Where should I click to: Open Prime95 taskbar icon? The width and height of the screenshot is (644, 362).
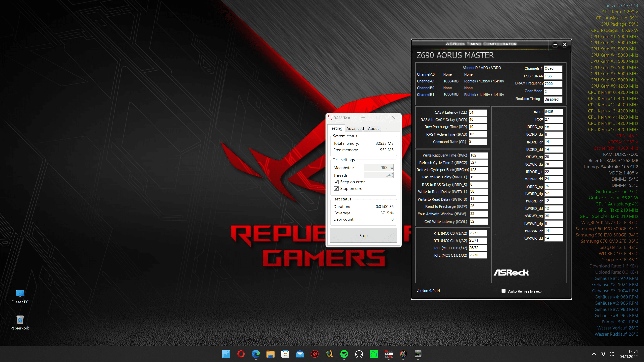[x=373, y=354]
